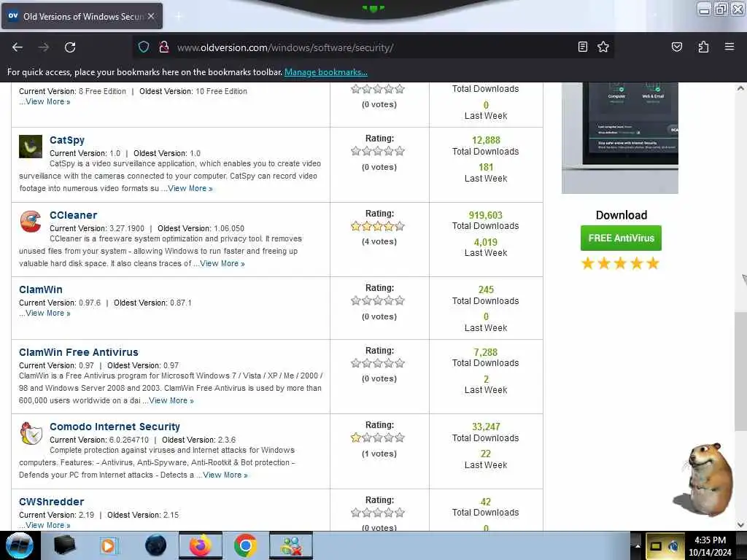
Task: Click the page vertical scrollbar thumb
Action: pyautogui.click(x=740, y=371)
